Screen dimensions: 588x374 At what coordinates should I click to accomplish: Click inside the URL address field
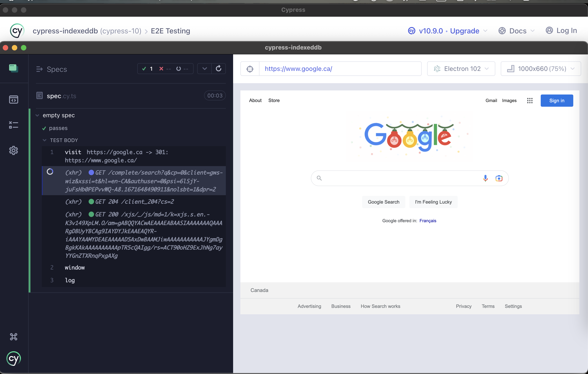click(x=340, y=69)
